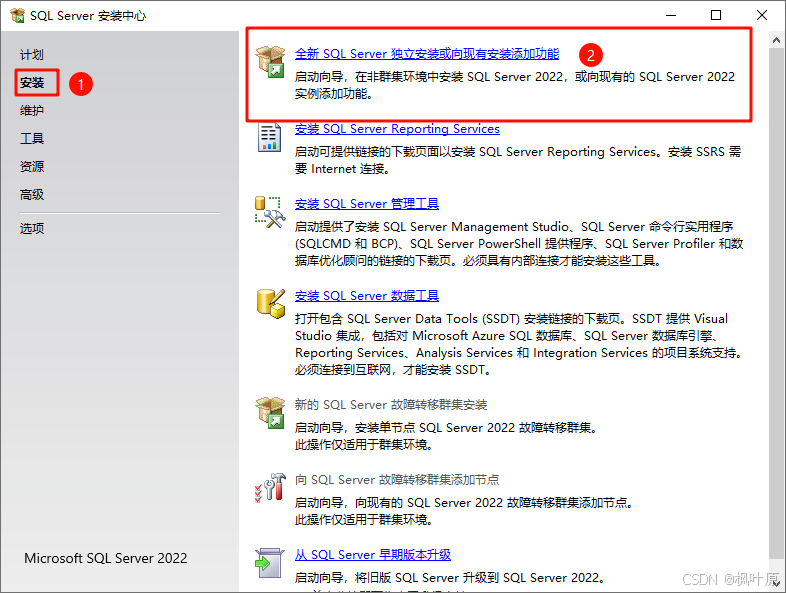Image resolution: width=786 pixels, height=593 pixels.
Task: Click the description about SSRS 需要 Internet 连接
Action: tap(518, 160)
